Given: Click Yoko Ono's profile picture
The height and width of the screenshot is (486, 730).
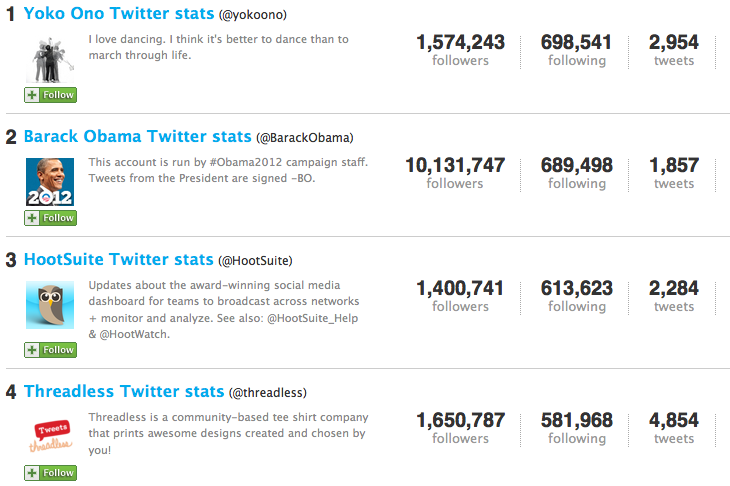Looking at the screenshot, I should (x=50, y=59).
